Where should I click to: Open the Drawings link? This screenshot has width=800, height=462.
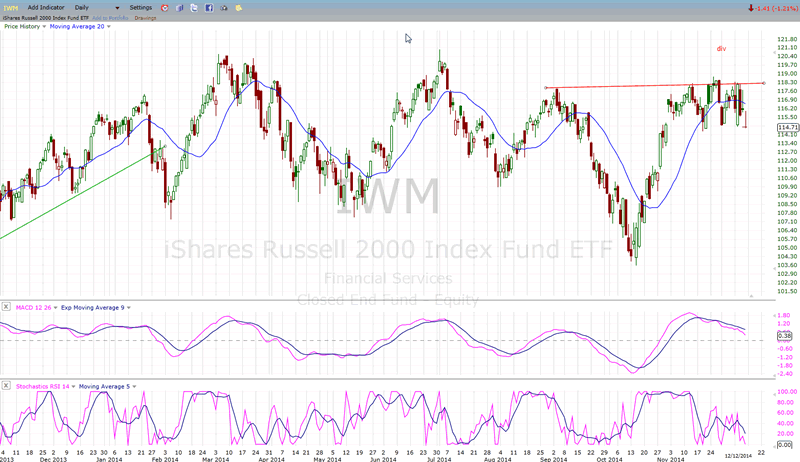[x=145, y=18]
